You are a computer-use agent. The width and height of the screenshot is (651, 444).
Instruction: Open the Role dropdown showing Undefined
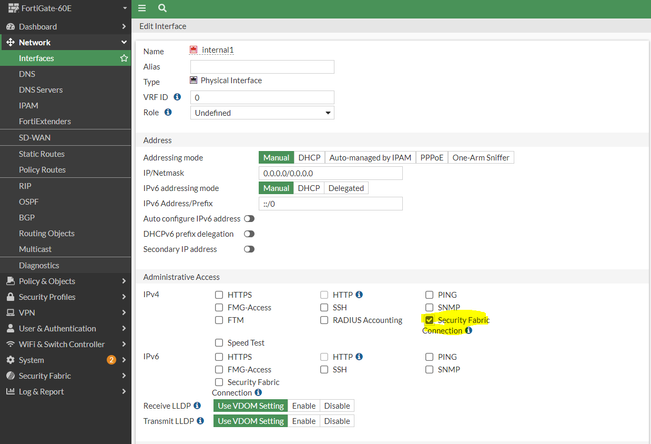coord(262,113)
